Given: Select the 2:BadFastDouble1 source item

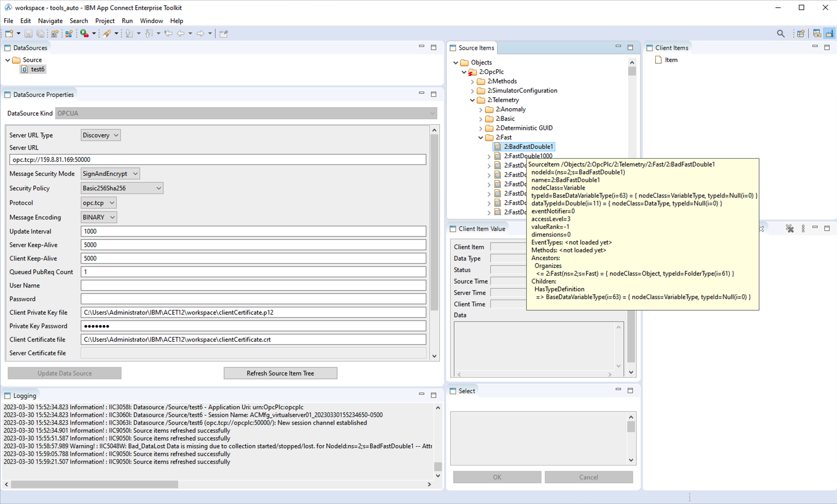Looking at the screenshot, I should pyautogui.click(x=524, y=147).
